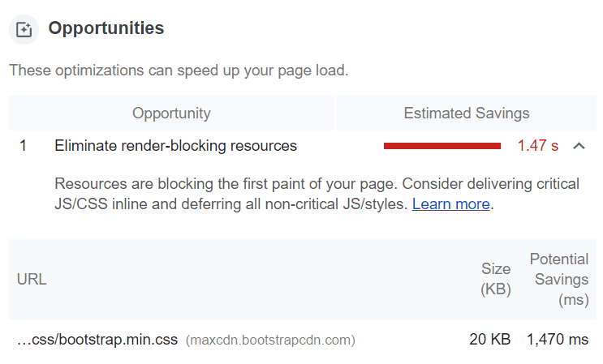Image resolution: width=603 pixels, height=364 pixels.
Task: Click the maxcdn.bootstrapcdn.com host label
Action: coord(270,340)
